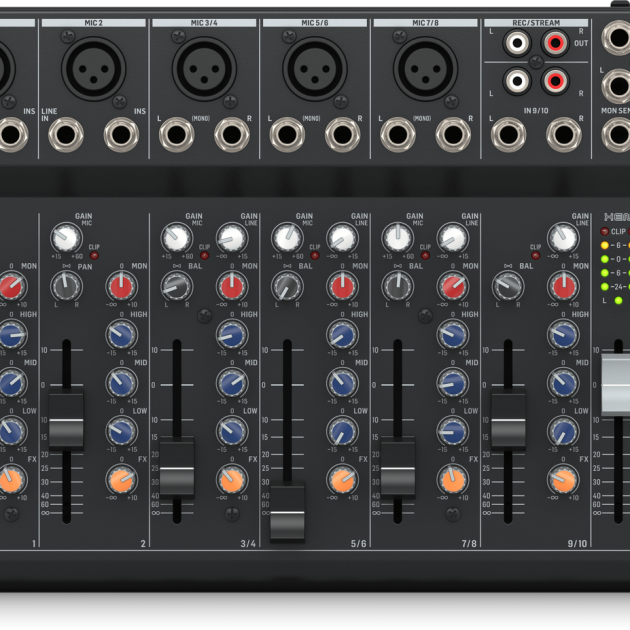
Task: Click the channel 2 fader cap
Action: (66, 419)
